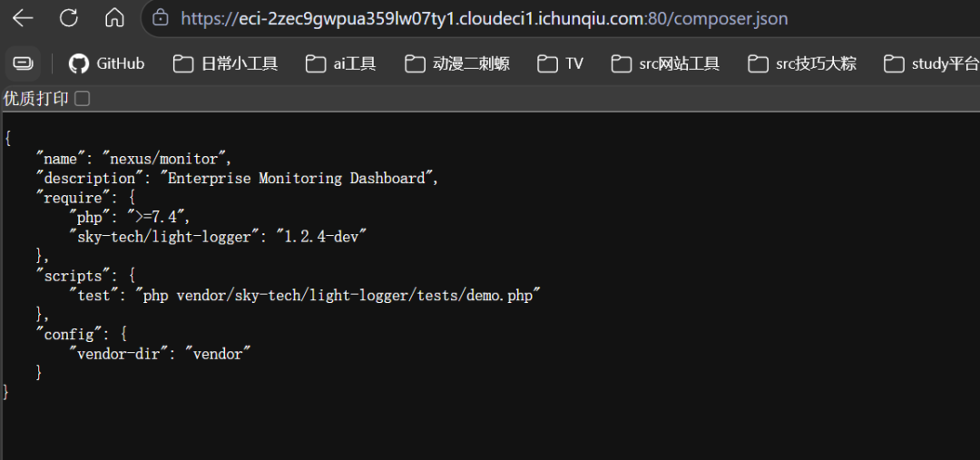Reload the page with refresh icon

click(x=69, y=17)
